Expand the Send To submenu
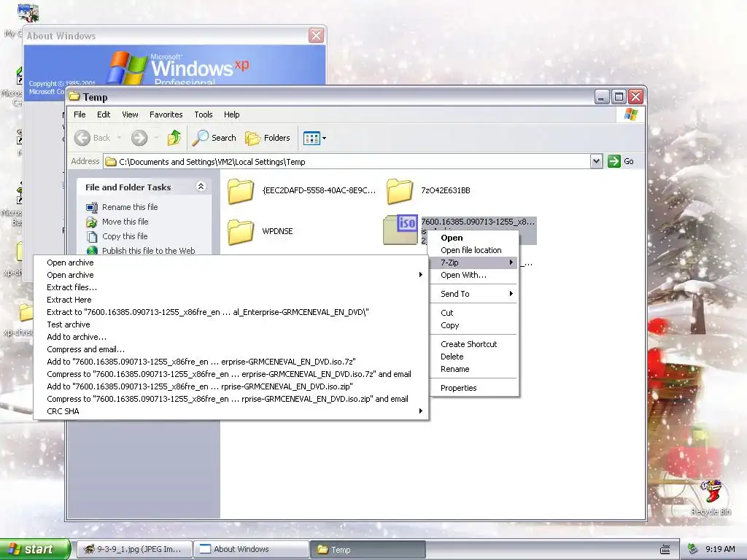Viewport: 747px width, 560px height. tap(473, 294)
